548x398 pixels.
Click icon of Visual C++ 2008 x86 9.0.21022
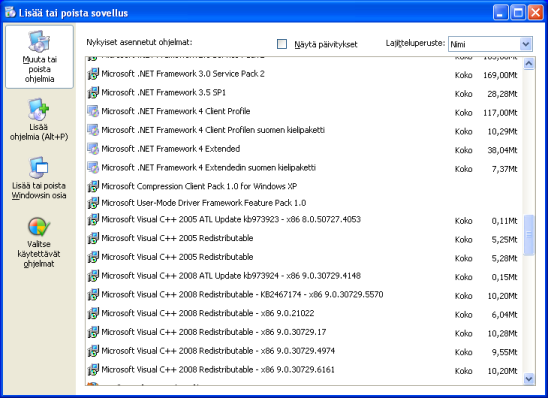coord(93,313)
